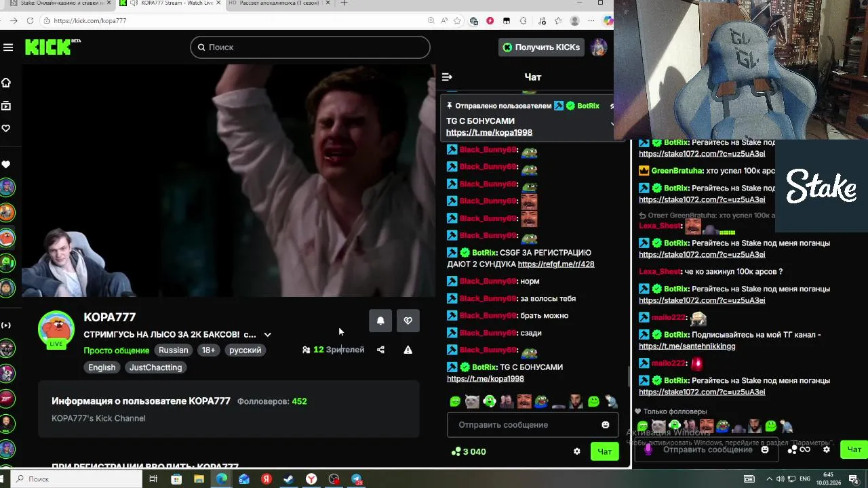Click the Только фолловеры notice
The width and height of the screenshot is (868, 488).
(x=670, y=411)
